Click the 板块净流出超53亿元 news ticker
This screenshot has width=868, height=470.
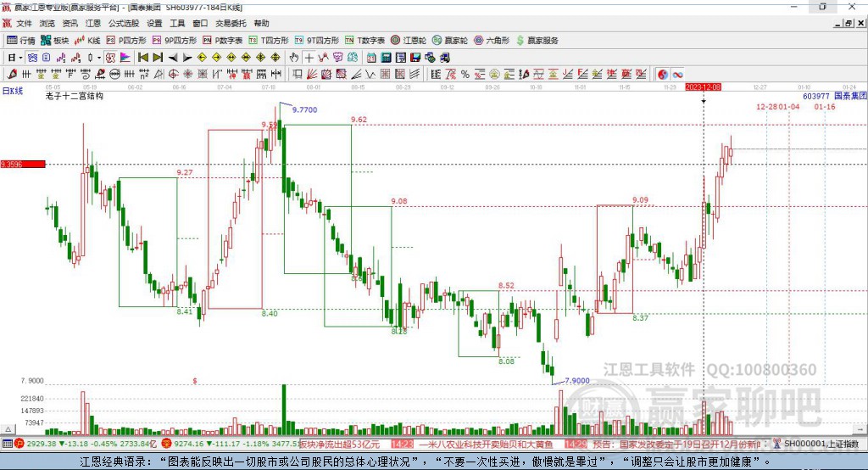(339, 444)
